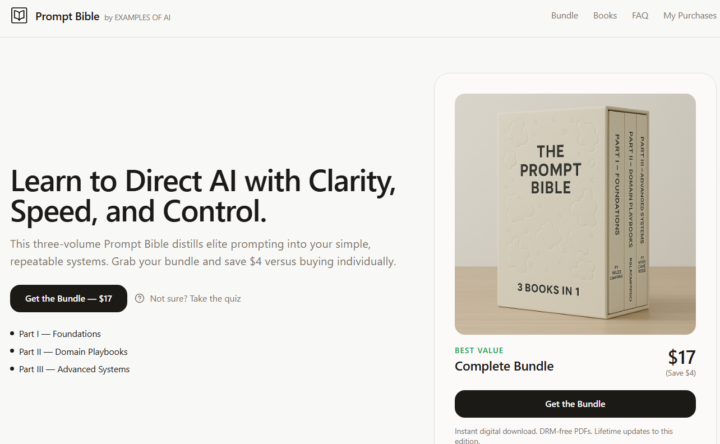Click the Prompt Bible site title

pyautogui.click(x=67, y=17)
